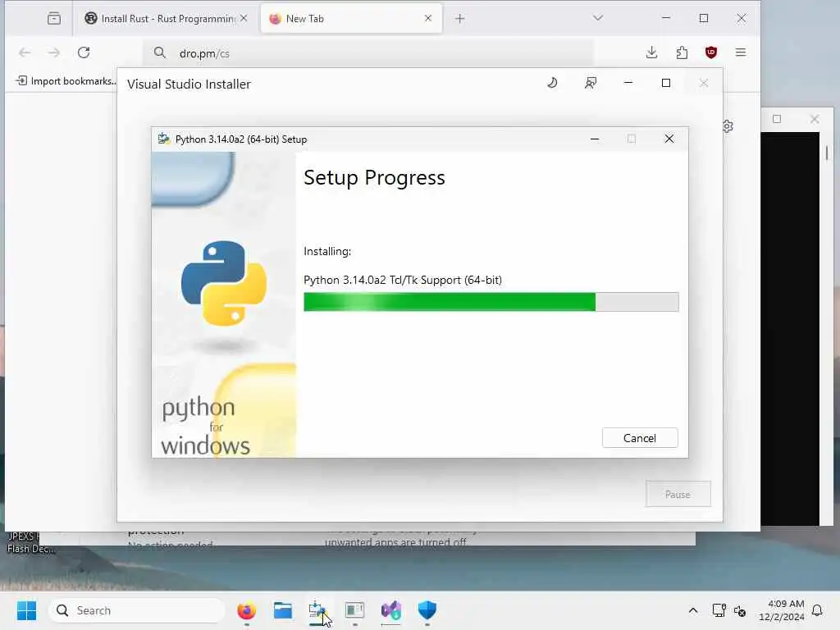Toggle dark theme moon icon in Visual Studio Installer

point(552,83)
